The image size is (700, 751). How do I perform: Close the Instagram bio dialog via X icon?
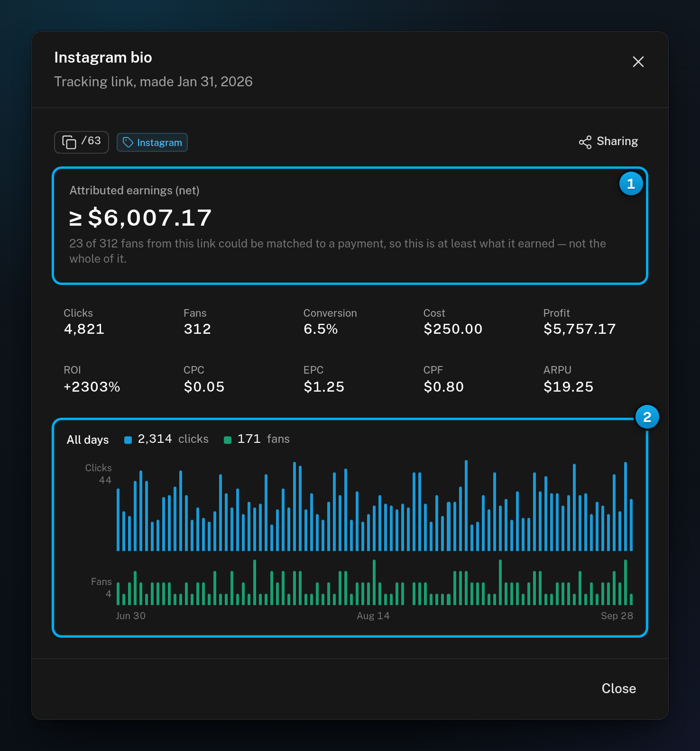[x=638, y=62]
